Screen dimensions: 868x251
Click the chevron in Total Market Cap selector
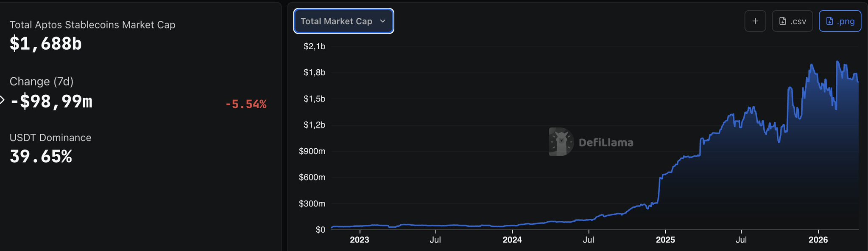383,21
